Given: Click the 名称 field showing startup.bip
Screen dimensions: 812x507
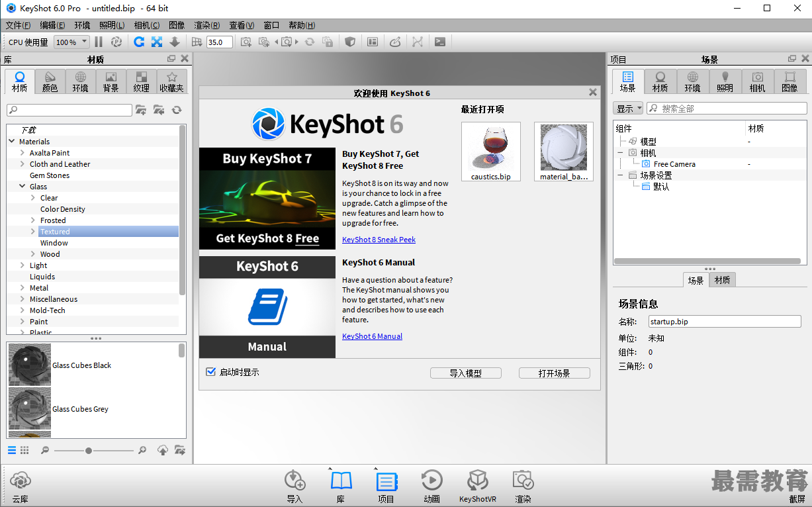Looking at the screenshot, I should click(x=724, y=322).
